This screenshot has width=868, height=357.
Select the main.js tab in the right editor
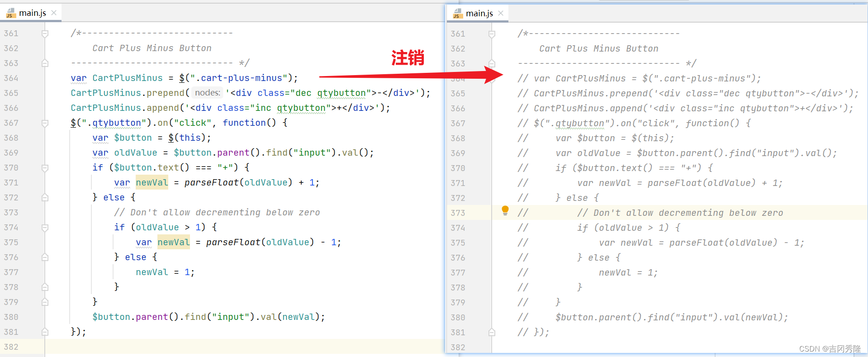click(479, 14)
